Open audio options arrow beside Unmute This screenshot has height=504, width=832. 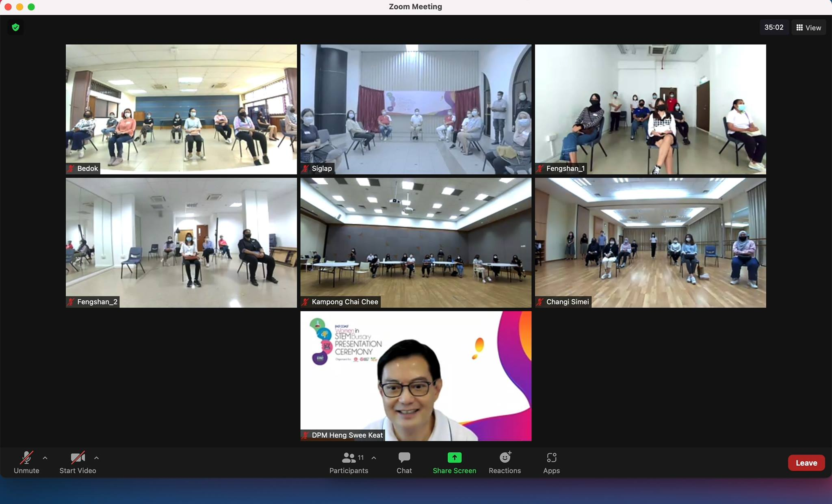pyautogui.click(x=45, y=458)
